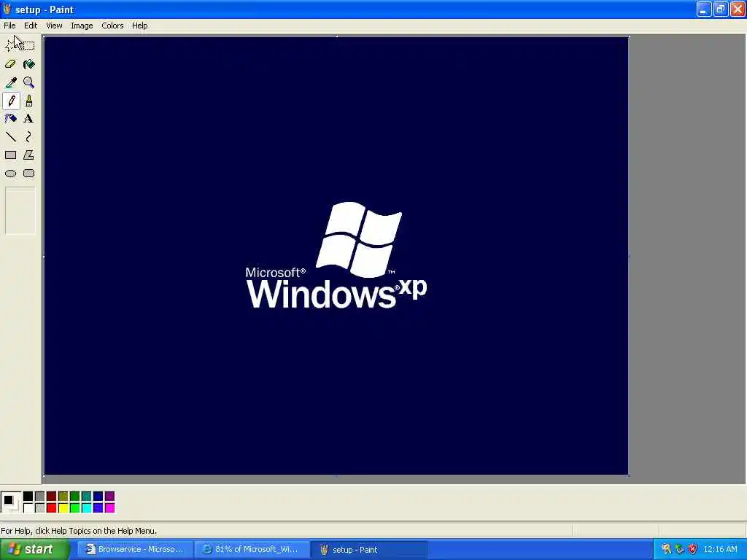This screenshot has width=747, height=560.
Task: Select the Brush tool
Action: click(28, 101)
